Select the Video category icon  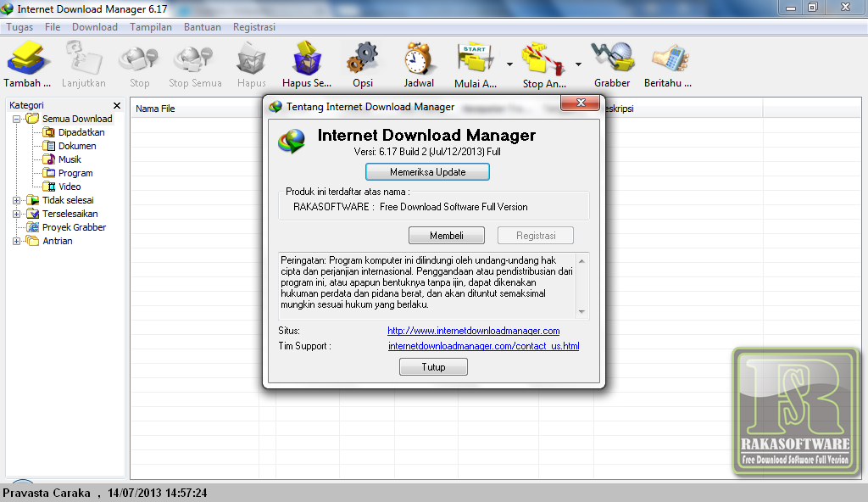[48, 187]
